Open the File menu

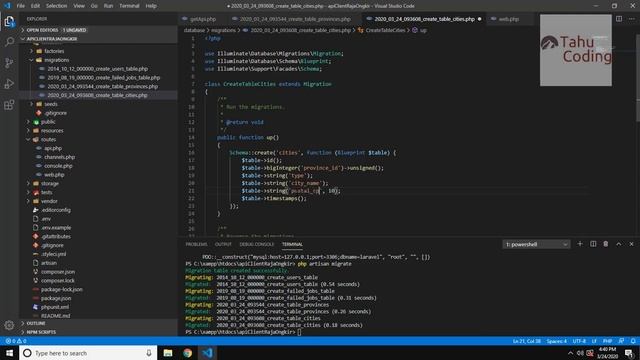[21, 6]
